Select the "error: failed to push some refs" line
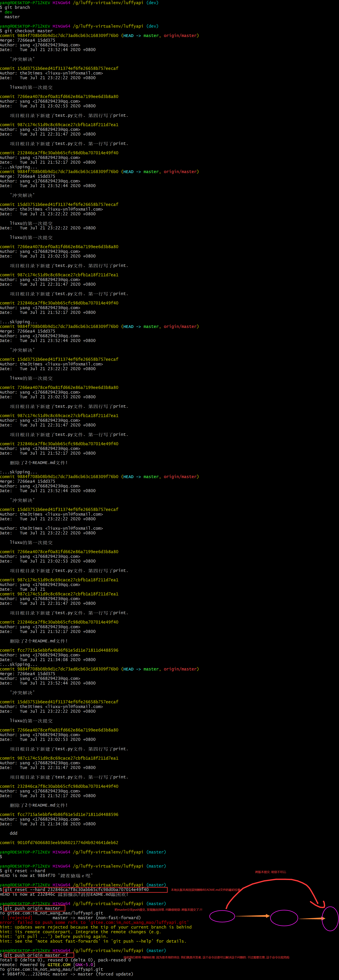Viewport: 339px width, 980px height. point(94,922)
